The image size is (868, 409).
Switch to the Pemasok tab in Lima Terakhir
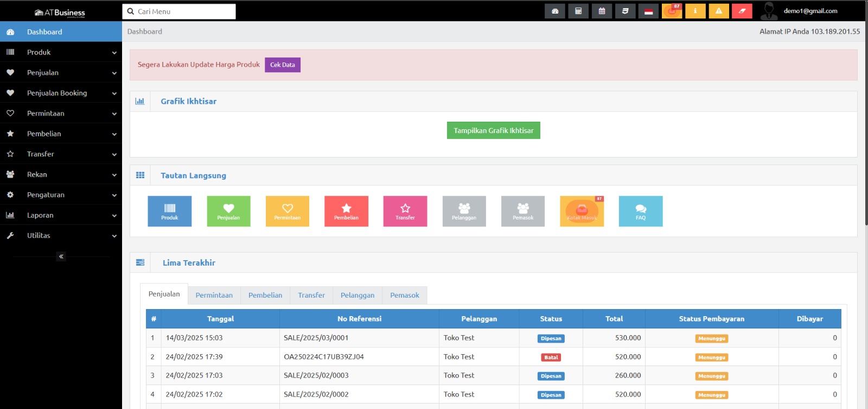pyautogui.click(x=405, y=295)
